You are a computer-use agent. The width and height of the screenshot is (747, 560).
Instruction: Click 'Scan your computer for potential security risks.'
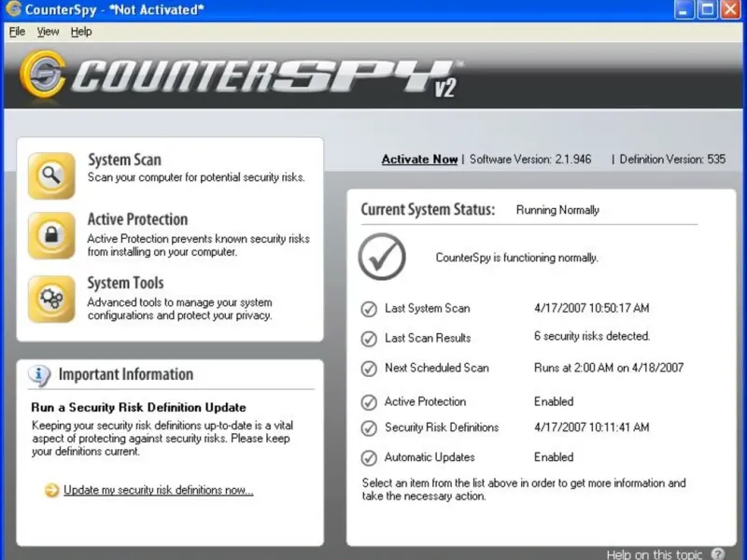[x=196, y=177]
